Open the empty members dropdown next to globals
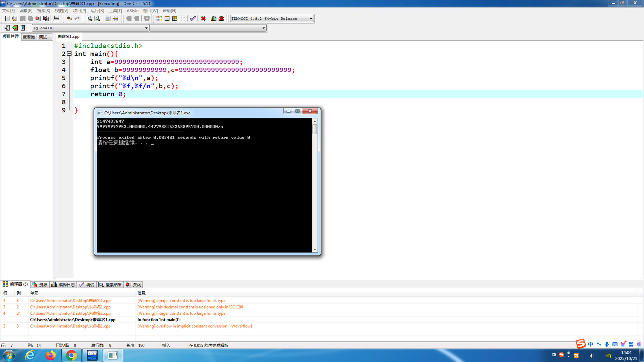Image resolution: width=644 pixels, height=362 pixels. (263, 28)
